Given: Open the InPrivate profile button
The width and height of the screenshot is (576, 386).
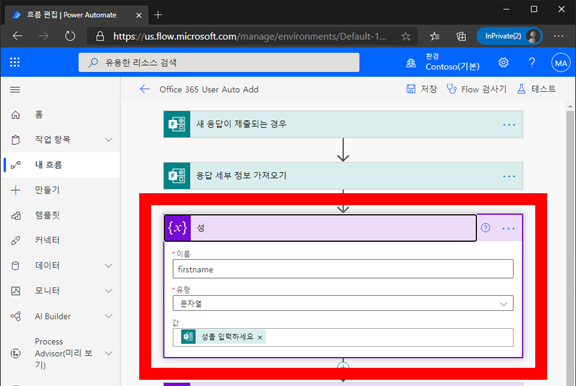Looking at the screenshot, I should click(x=509, y=36).
